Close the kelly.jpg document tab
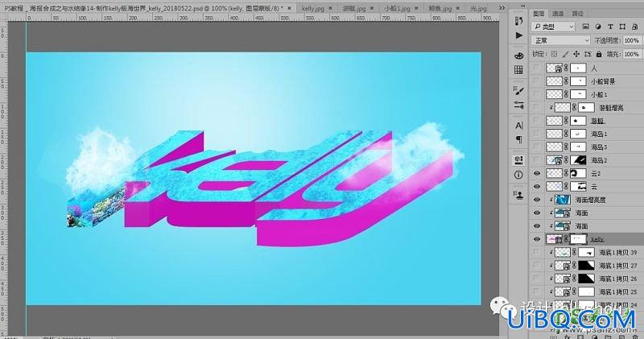The width and height of the screenshot is (644, 339). (330, 8)
